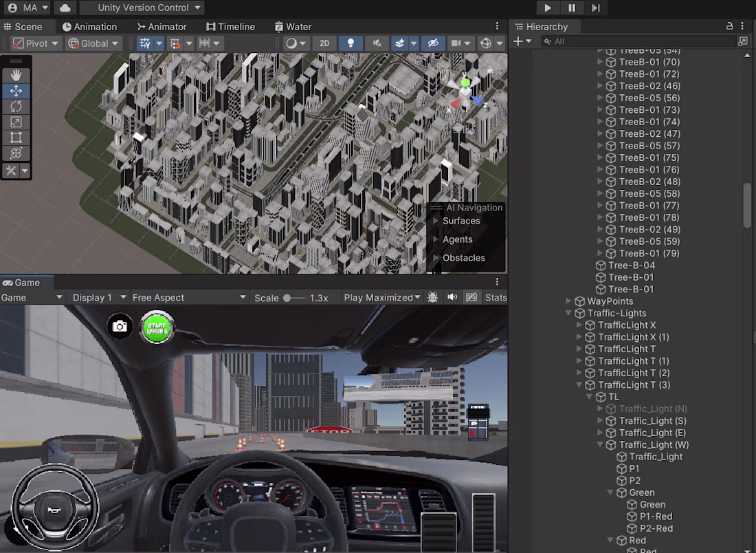Click the steering wheel control in game
This screenshot has height=553, width=756.
54,508
